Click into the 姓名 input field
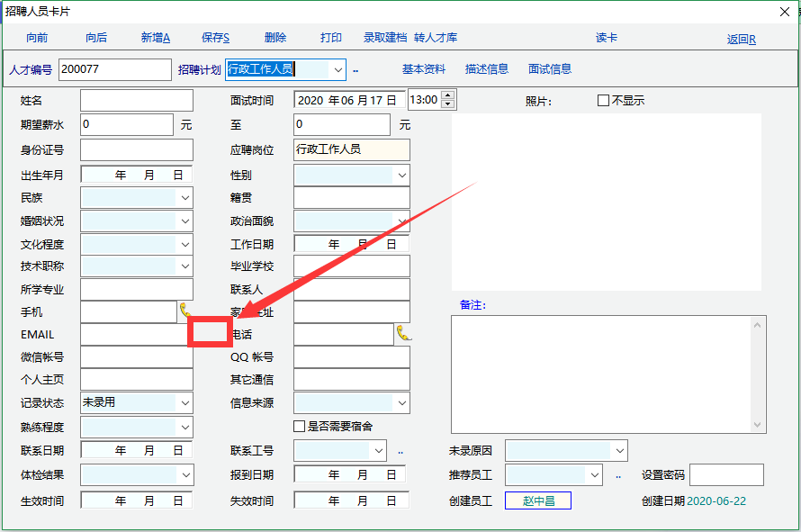 click(x=137, y=101)
